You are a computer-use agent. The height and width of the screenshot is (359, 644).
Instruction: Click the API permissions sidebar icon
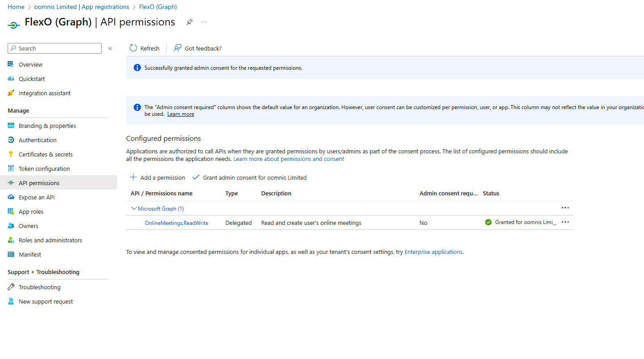(x=11, y=183)
